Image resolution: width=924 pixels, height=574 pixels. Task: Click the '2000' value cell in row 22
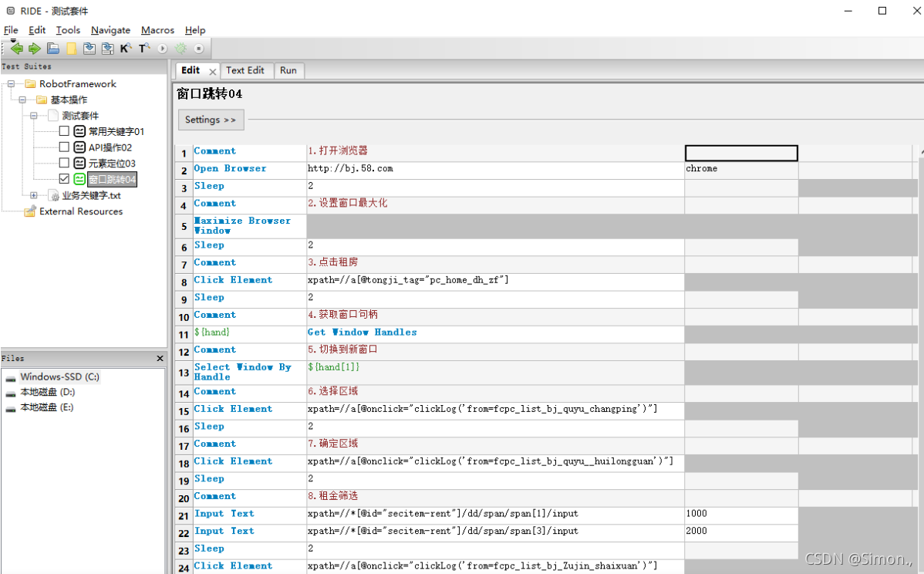[741, 533]
